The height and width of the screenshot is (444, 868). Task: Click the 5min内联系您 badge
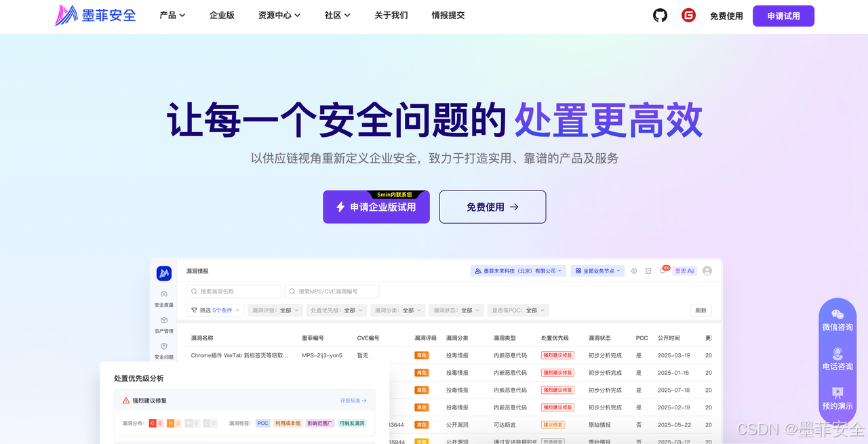tap(395, 195)
